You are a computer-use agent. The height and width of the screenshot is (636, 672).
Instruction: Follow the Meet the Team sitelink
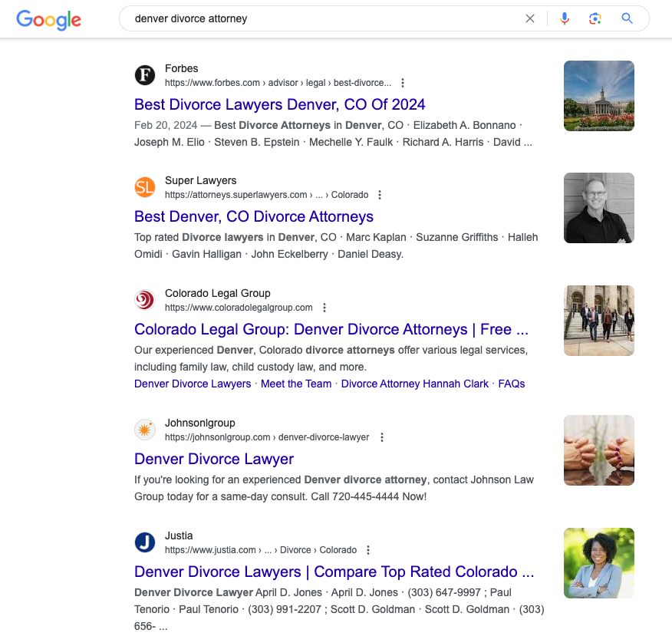point(296,384)
